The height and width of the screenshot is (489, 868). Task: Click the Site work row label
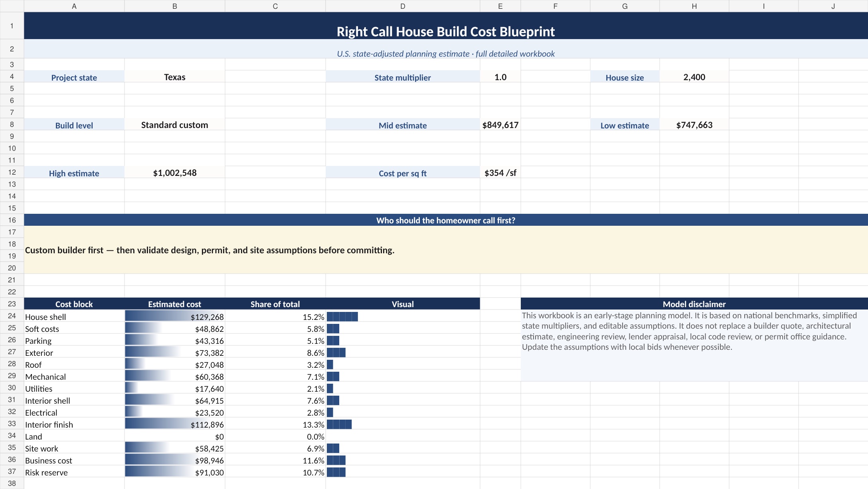pos(74,448)
